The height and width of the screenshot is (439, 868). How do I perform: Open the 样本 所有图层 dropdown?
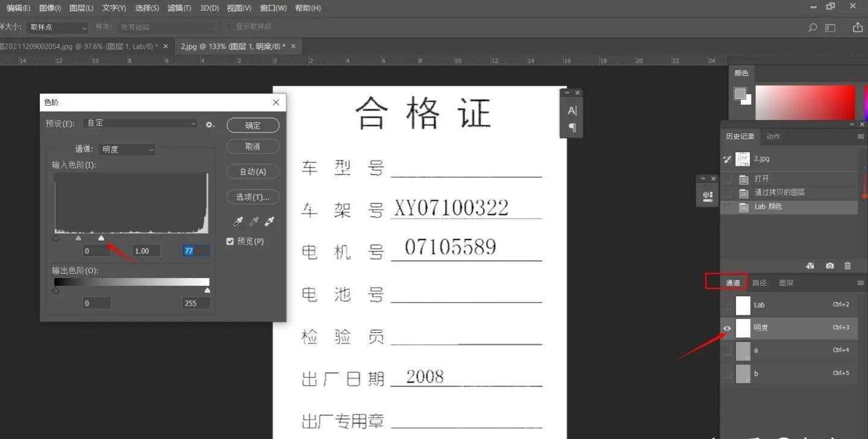coord(166,28)
